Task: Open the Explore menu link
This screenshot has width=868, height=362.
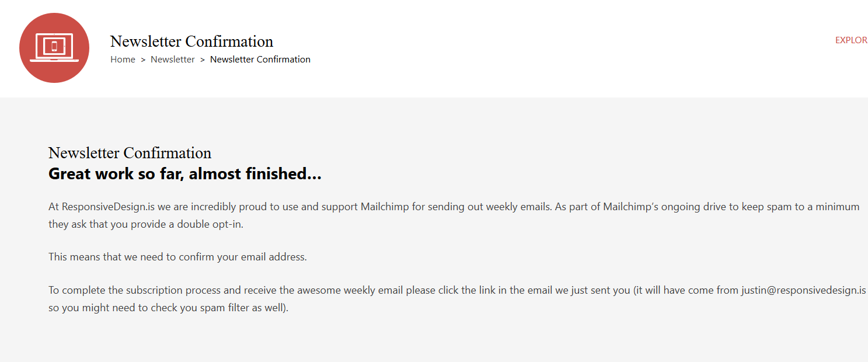Action: 852,40
